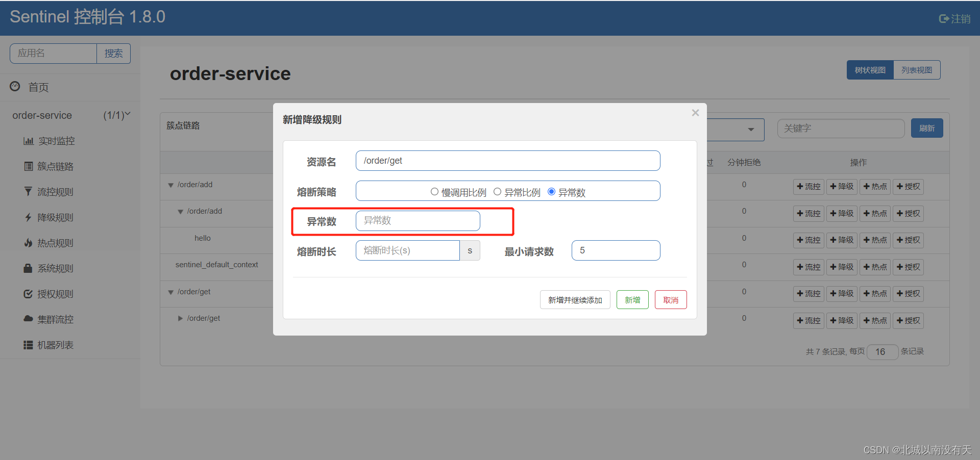This screenshot has width=980, height=460.
Task: Click the green 新增 button
Action: (632, 300)
